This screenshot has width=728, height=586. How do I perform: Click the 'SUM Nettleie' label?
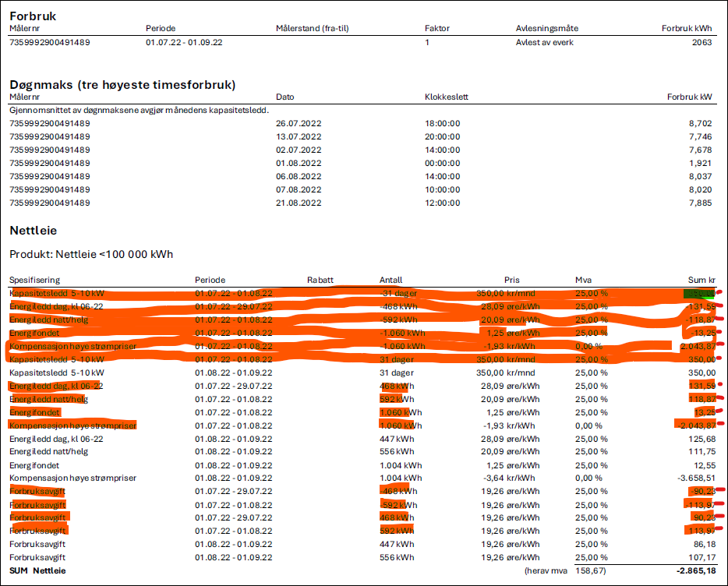click(x=37, y=571)
